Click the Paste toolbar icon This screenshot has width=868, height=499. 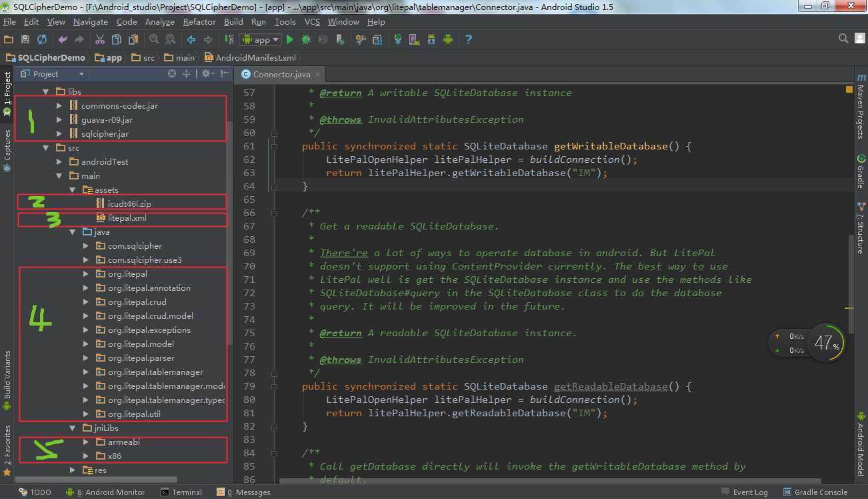click(132, 40)
